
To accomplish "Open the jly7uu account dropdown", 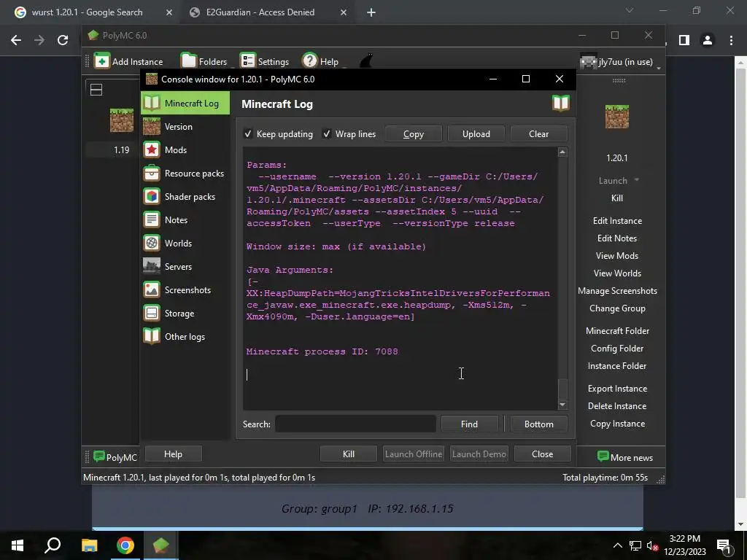I will pos(620,62).
